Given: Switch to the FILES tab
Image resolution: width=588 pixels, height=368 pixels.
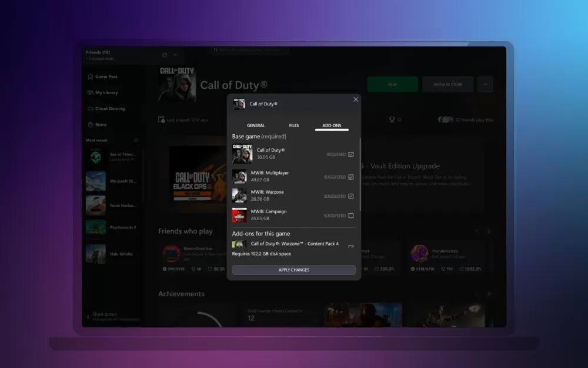Looking at the screenshot, I should click(294, 125).
